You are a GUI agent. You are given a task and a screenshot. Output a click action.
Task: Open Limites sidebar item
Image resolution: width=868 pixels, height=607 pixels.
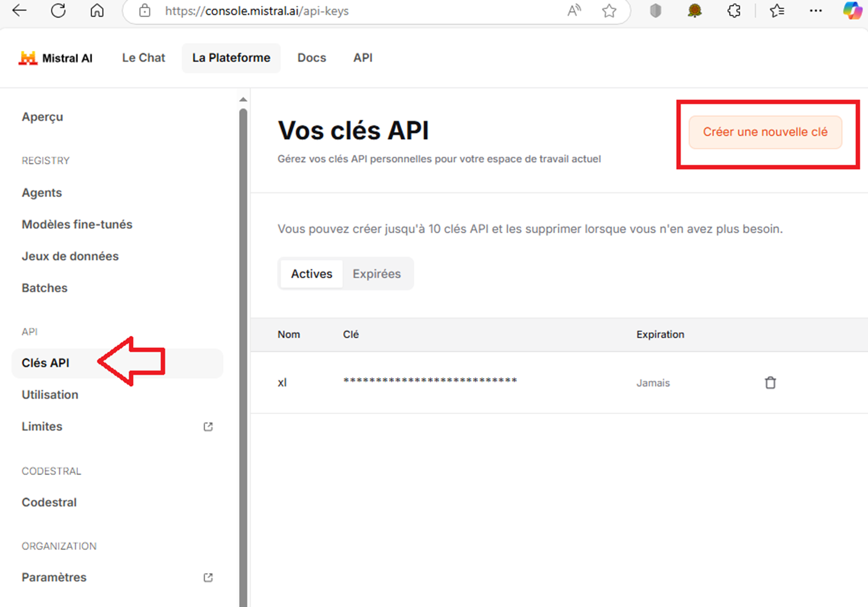click(42, 426)
